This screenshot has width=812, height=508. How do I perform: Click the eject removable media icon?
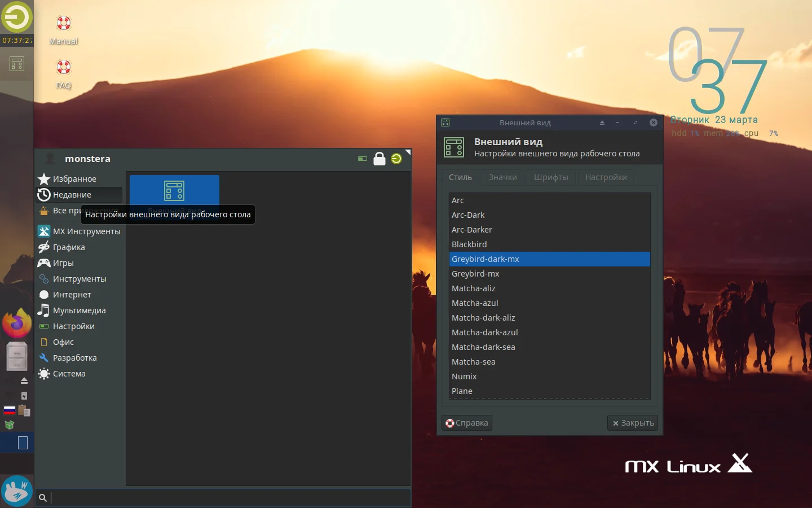[24, 381]
